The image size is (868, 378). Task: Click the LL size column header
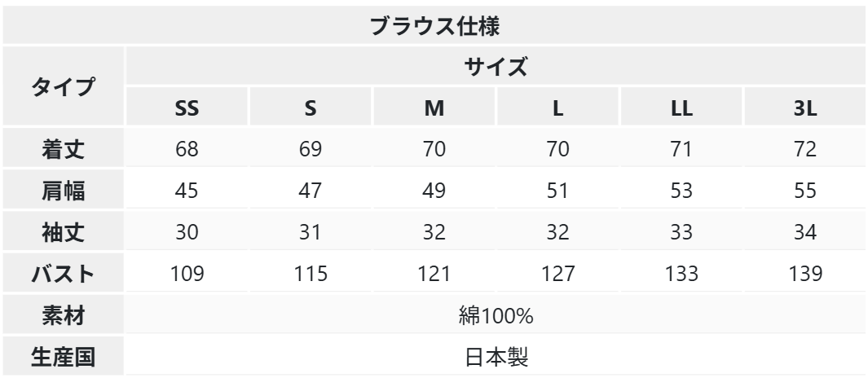(x=681, y=108)
